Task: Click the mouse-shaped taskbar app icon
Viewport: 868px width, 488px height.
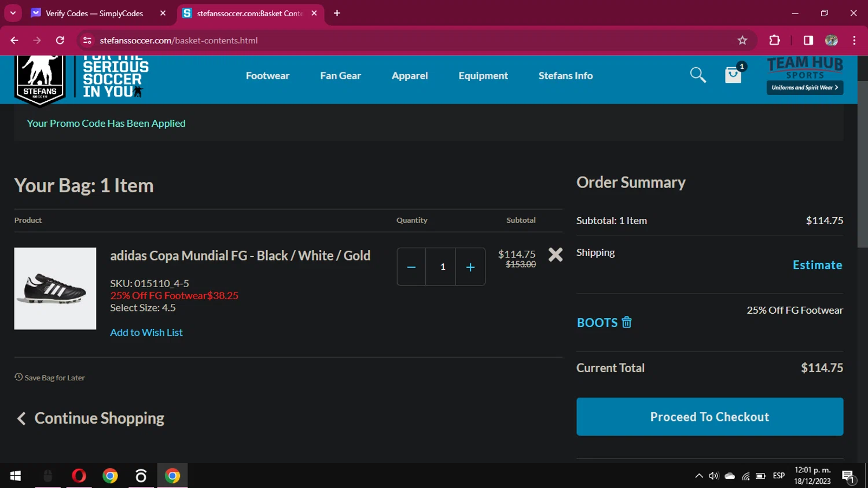Action: [47, 476]
